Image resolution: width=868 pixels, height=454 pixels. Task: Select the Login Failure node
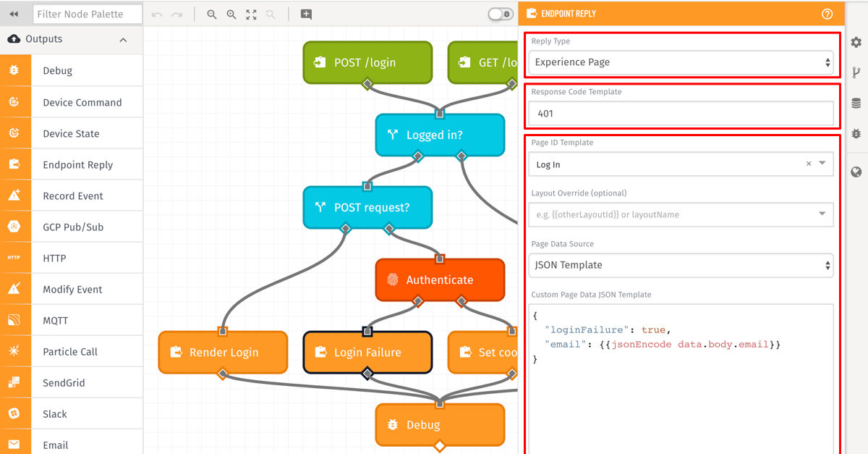pyautogui.click(x=367, y=352)
